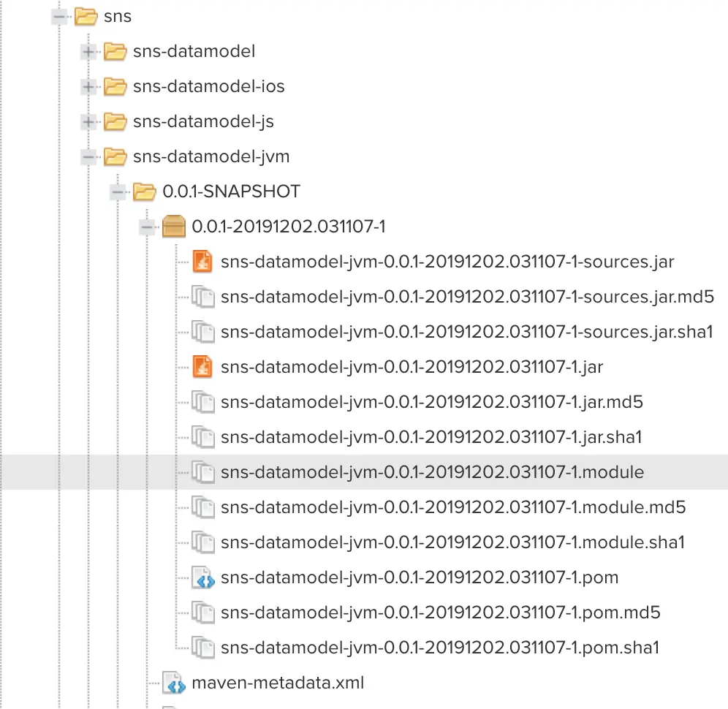Collapse the 0.0.1-SNAPSHOT folder
This screenshot has height=709, width=728.
(x=118, y=192)
